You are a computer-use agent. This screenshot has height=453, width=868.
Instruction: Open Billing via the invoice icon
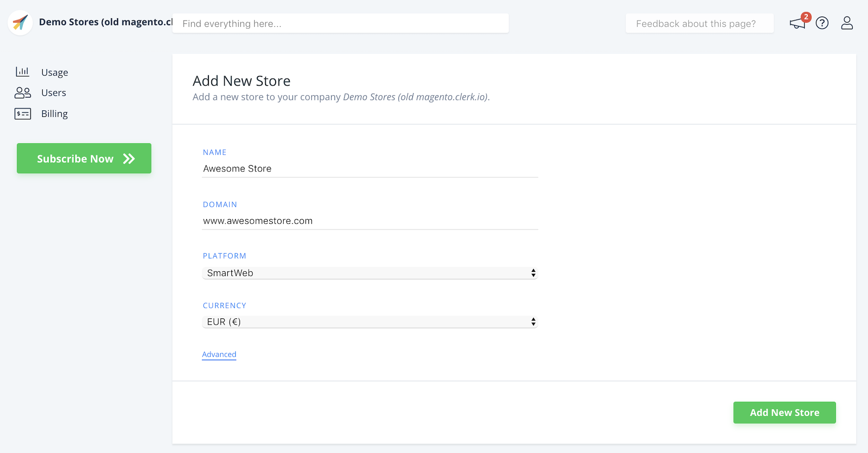(22, 113)
